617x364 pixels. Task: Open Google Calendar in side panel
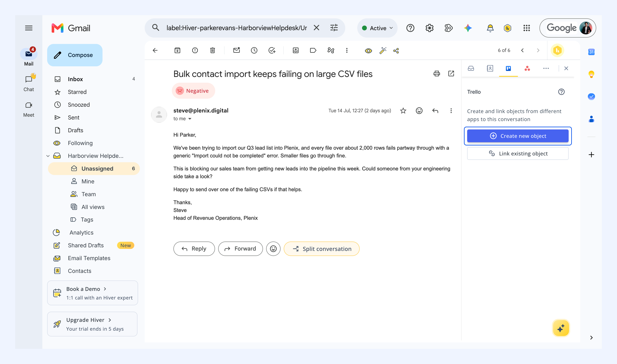[x=591, y=52]
